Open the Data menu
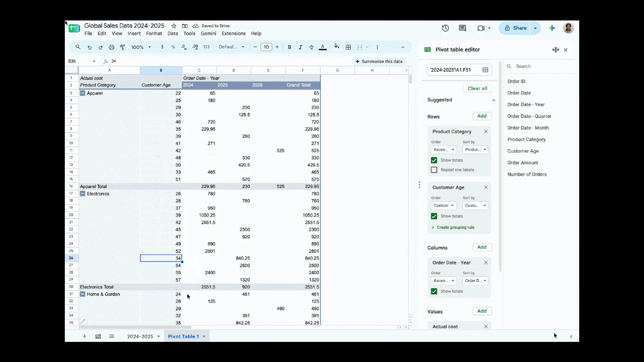 [173, 34]
